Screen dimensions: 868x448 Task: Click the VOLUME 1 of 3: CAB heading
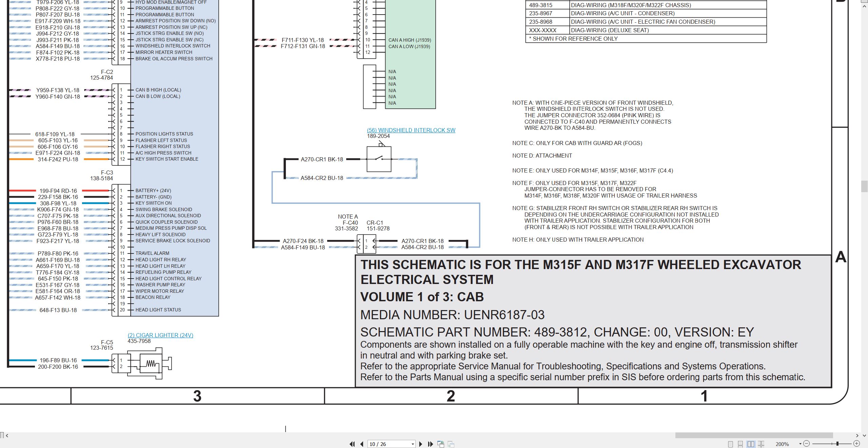click(422, 297)
